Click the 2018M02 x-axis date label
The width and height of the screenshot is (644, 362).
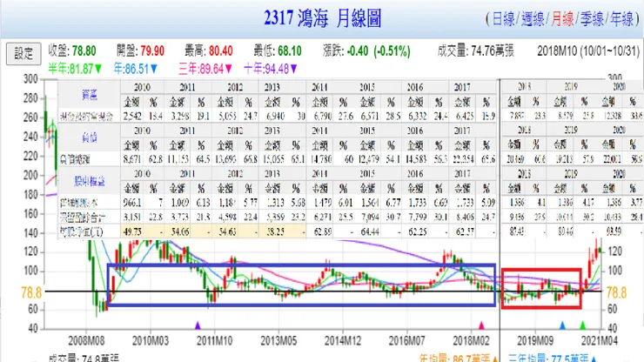[471, 340]
